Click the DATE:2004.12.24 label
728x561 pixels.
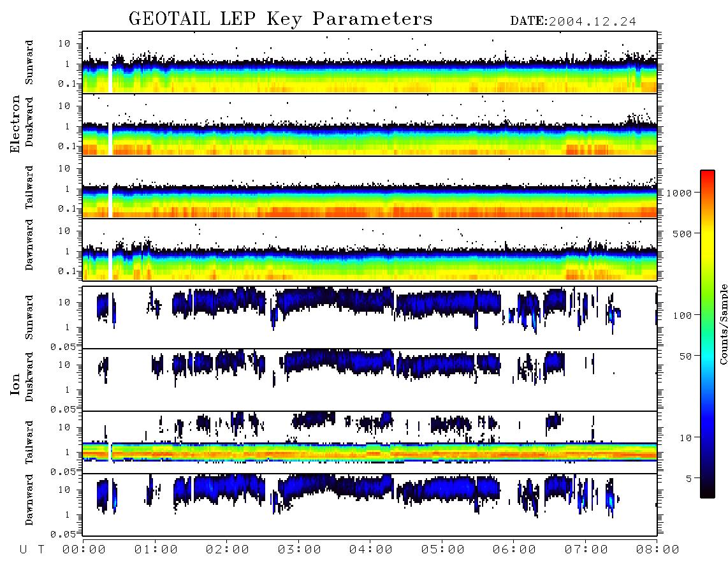(x=573, y=22)
